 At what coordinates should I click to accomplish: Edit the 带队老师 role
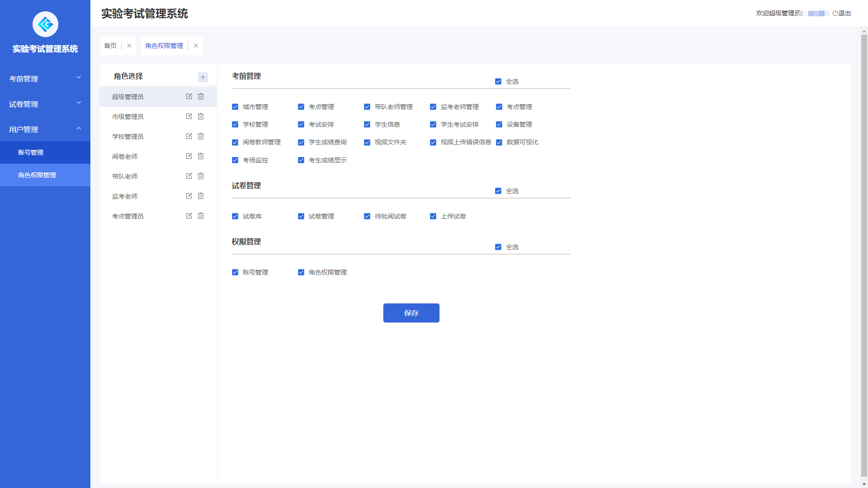(x=189, y=176)
